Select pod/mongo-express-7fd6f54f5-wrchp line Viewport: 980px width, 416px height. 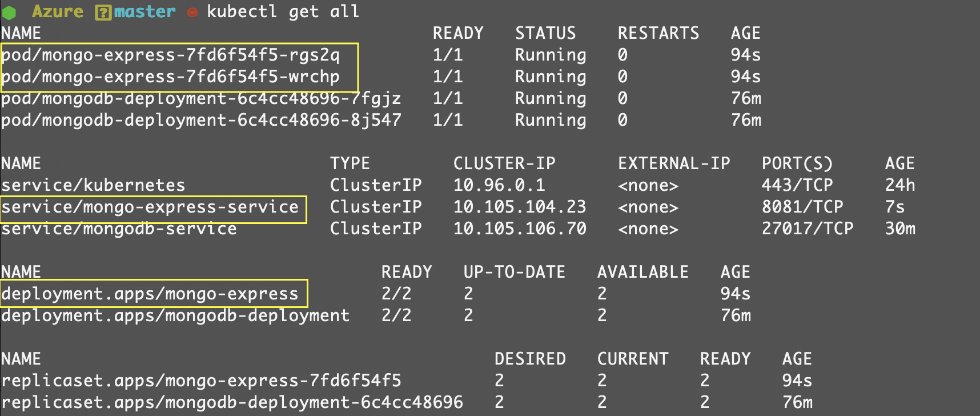point(171,77)
